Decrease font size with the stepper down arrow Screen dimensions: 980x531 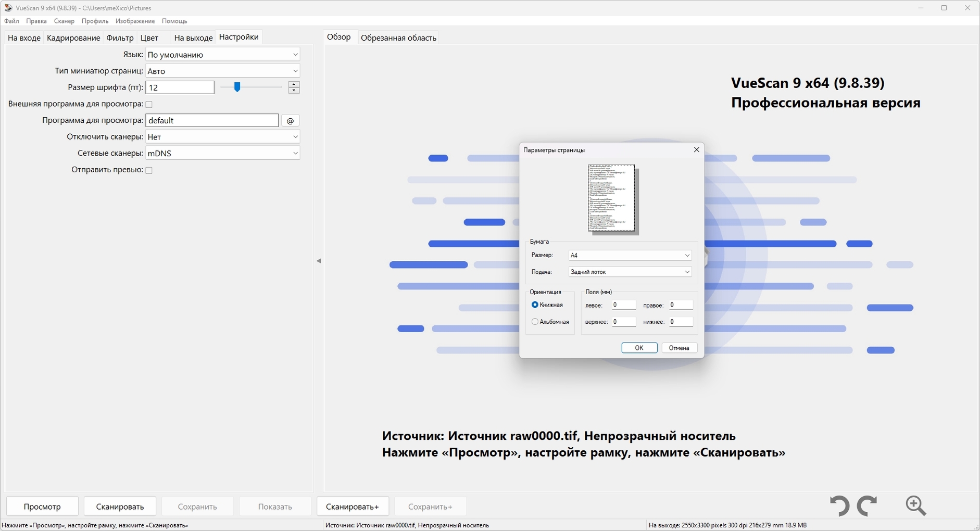[x=294, y=91]
